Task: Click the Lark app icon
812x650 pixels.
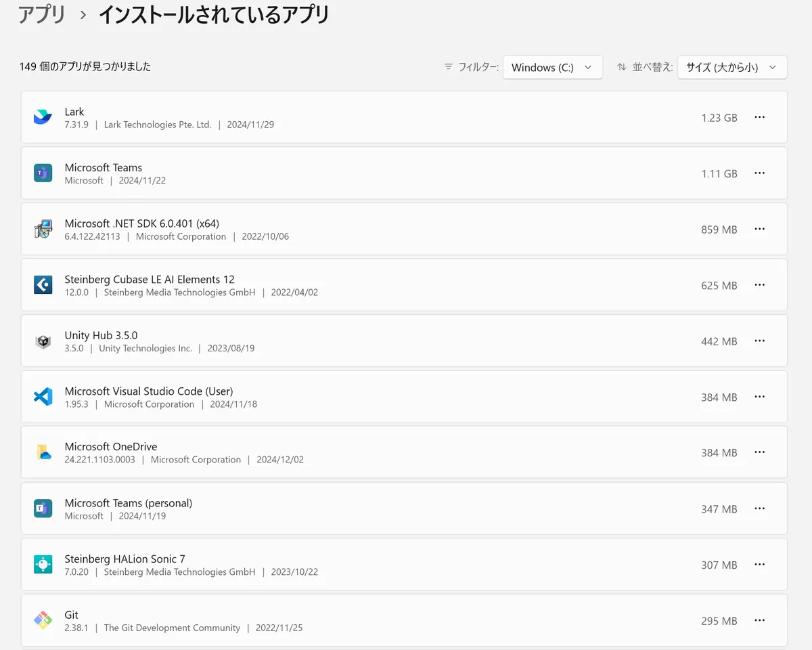Action: tap(43, 118)
